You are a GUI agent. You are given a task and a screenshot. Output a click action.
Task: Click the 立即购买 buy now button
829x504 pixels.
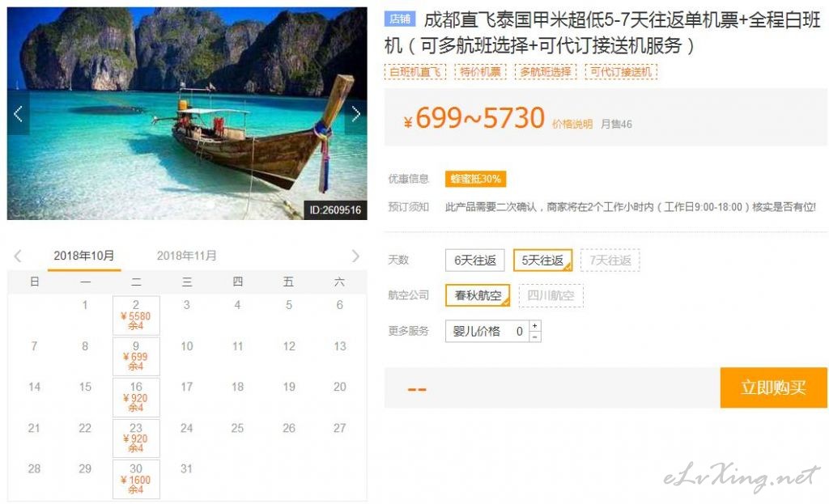773,388
